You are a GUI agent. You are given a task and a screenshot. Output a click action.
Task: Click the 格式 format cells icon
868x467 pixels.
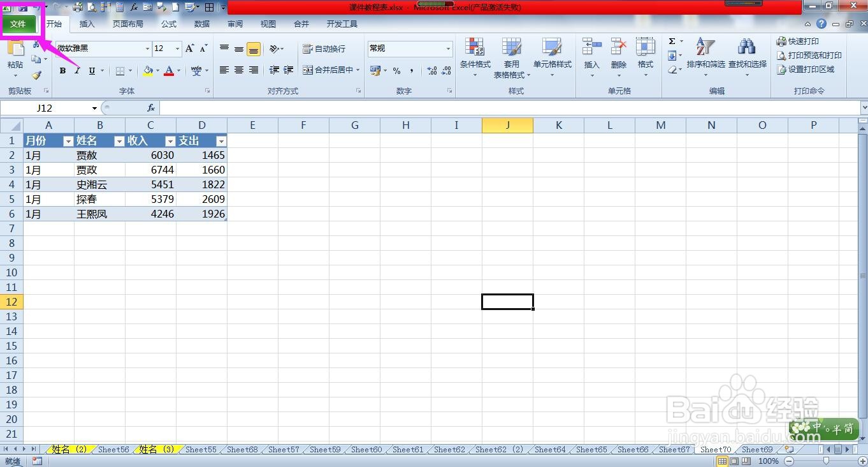click(x=646, y=47)
